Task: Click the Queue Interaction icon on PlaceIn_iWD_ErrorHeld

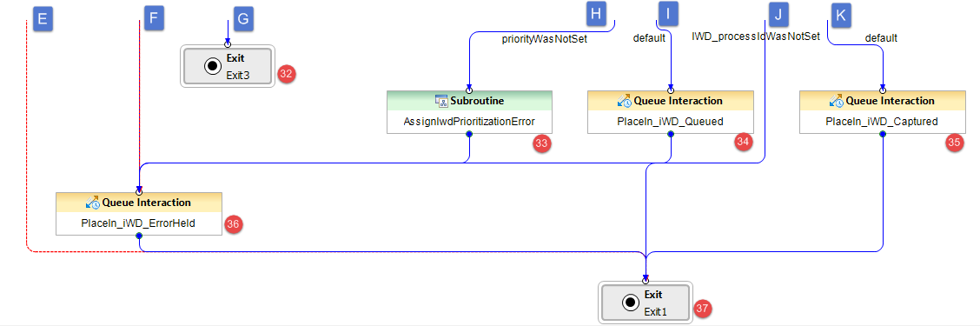Action: (92, 203)
